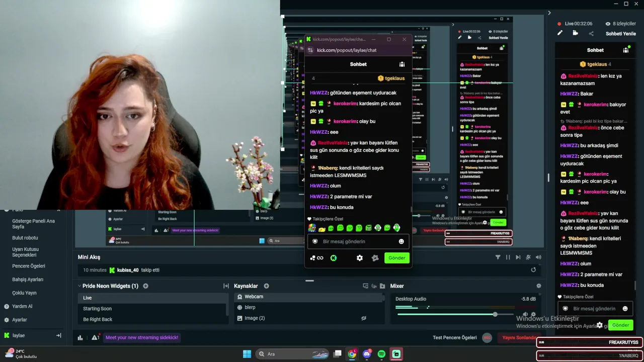Click the stats bar chart icon in the bottom bar

(x=80, y=338)
